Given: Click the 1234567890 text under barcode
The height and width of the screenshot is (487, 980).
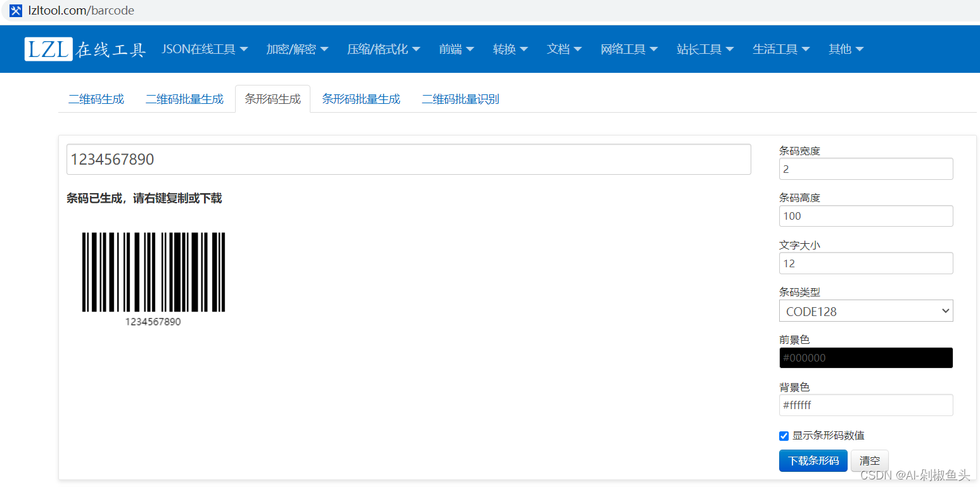Looking at the screenshot, I should 153,322.
